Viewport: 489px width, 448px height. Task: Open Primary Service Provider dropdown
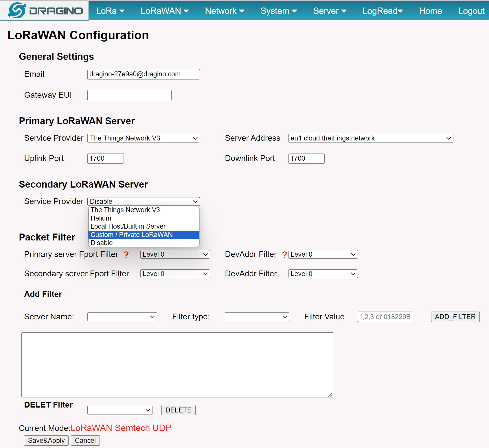144,138
